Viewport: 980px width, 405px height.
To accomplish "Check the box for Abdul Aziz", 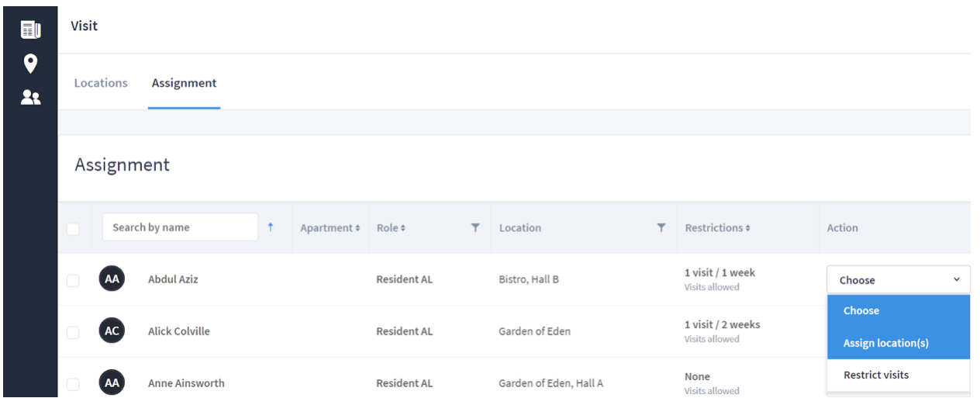I will pyautogui.click(x=73, y=280).
